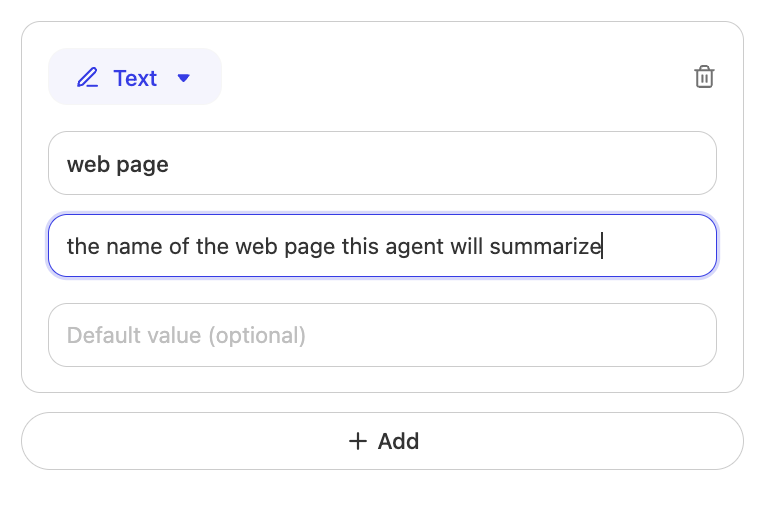Click the description field about web page summarizing

click(382, 245)
